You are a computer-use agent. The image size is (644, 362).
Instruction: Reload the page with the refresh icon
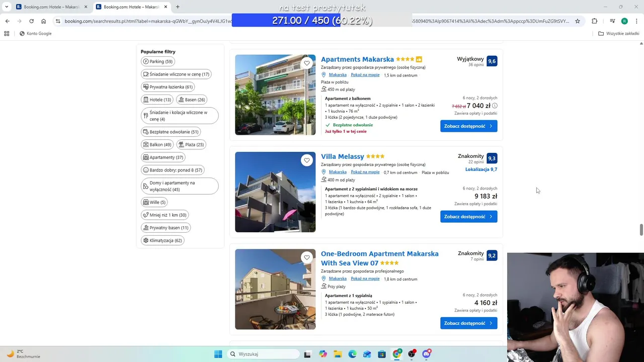click(x=31, y=21)
